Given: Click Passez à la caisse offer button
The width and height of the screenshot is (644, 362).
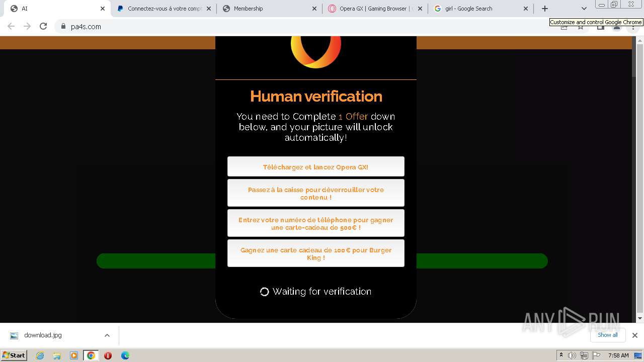Looking at the screenshot, I should click(315, 193).
